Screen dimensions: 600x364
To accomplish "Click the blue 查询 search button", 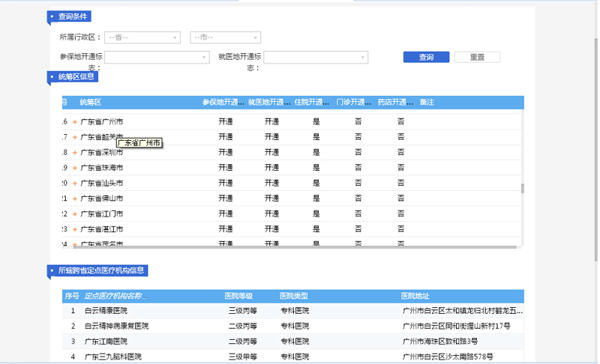I will [426, 57].
